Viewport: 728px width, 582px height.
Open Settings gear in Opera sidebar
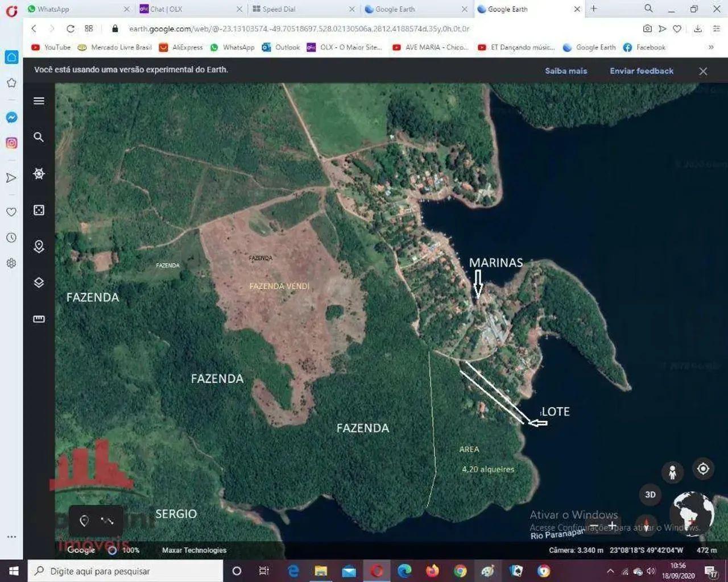click(11, 263)
